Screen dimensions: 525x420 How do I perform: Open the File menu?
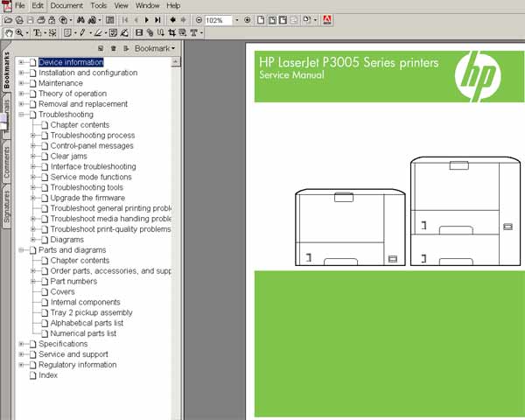click(x=20, y=5)
